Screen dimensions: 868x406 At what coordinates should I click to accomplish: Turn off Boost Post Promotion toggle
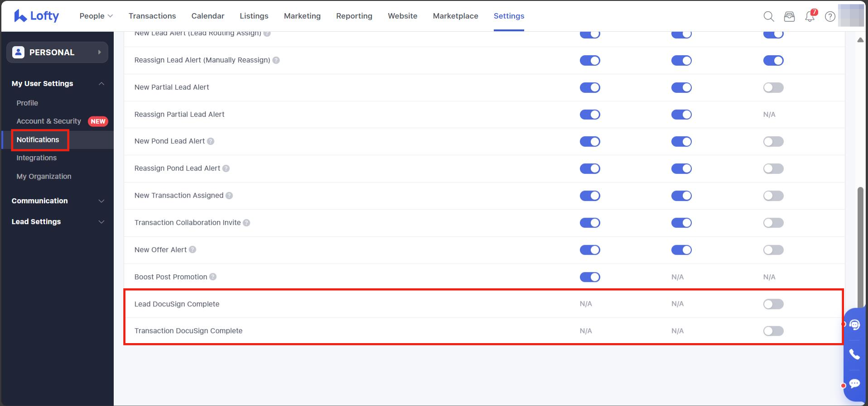589,277
